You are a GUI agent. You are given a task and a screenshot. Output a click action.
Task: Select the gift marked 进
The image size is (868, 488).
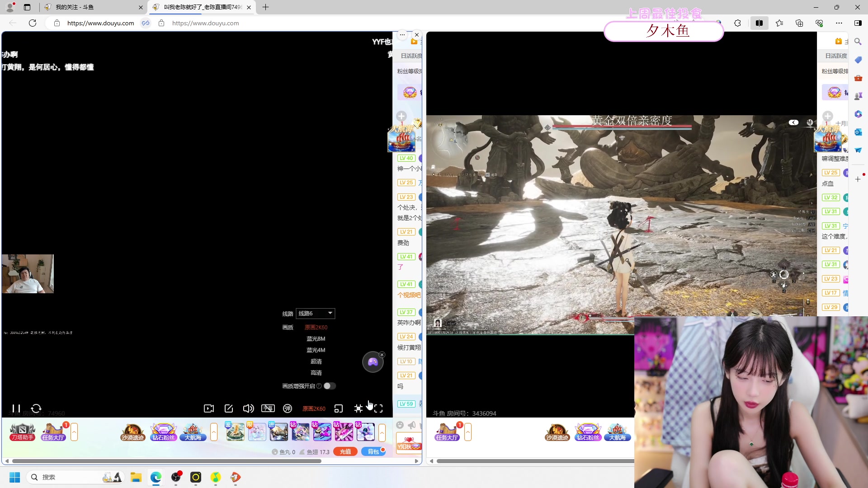pyautogui.click(x=278, y=432)
